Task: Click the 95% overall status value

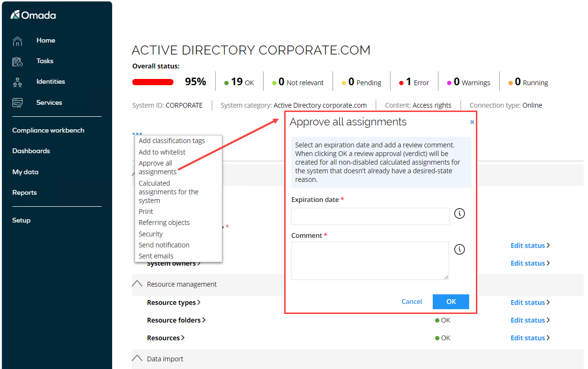Action: [196, 82]
